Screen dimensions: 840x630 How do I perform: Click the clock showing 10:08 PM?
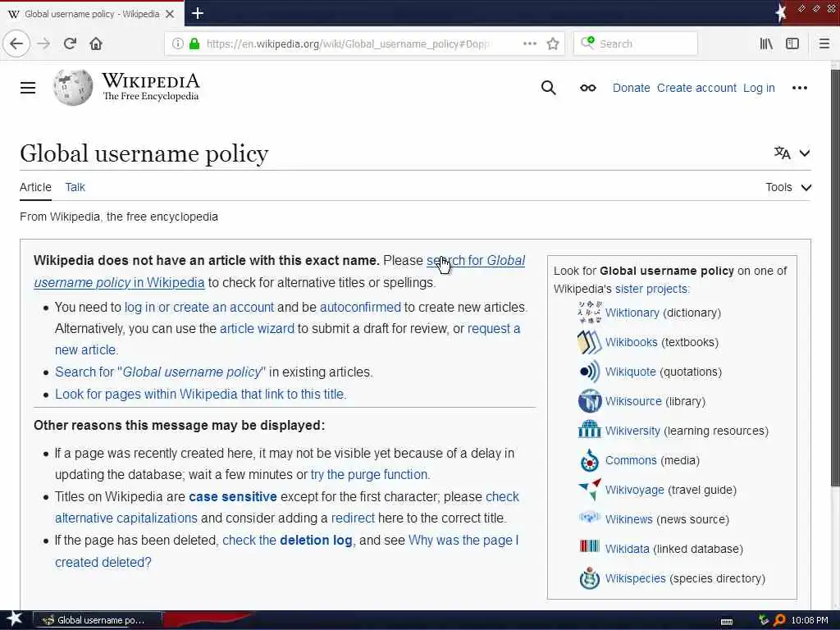coord(810,620)
